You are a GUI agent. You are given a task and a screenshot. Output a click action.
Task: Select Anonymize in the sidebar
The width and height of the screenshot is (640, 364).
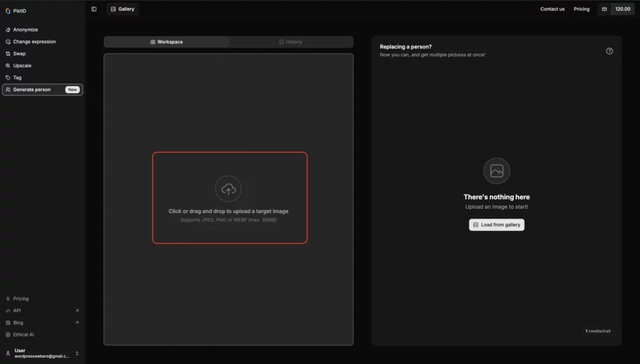click(25, 30)
